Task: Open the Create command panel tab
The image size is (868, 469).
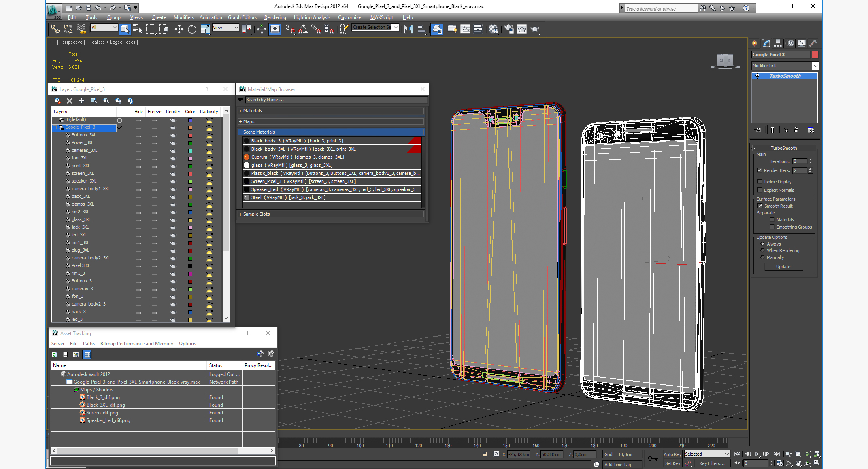Action: click(755, 43)
